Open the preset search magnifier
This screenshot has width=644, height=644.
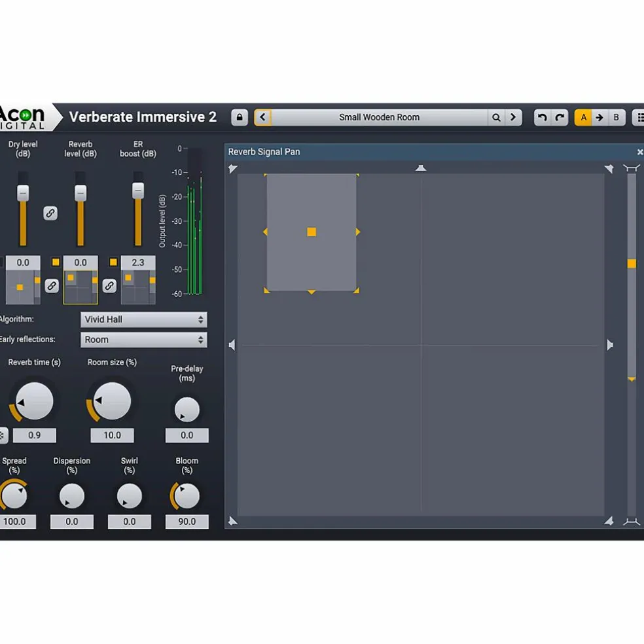(x=496, y=117)
